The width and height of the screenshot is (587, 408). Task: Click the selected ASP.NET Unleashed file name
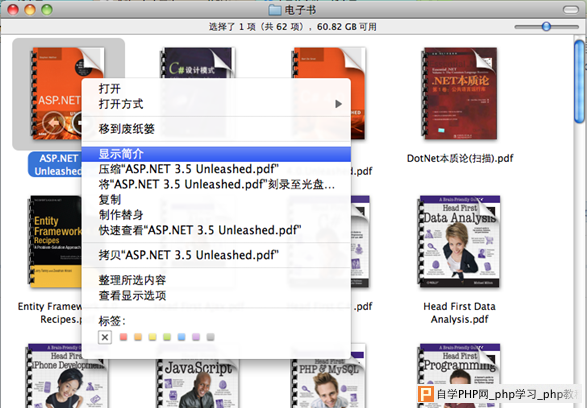pyautogui.click(x=55, y=165)
